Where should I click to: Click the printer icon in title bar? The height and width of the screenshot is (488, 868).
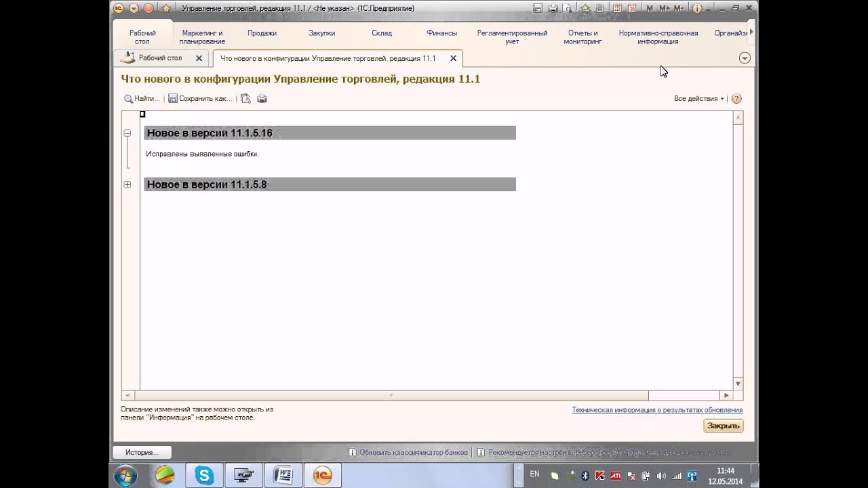tap(553, 8)
